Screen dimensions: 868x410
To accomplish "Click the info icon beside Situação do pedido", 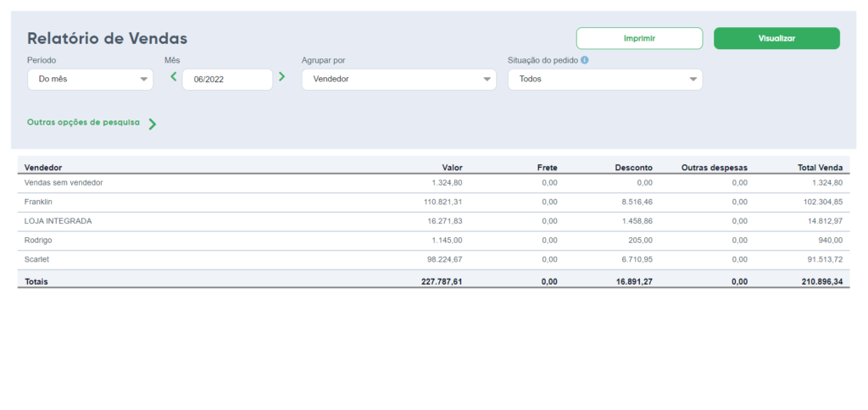I will [585, 60].
